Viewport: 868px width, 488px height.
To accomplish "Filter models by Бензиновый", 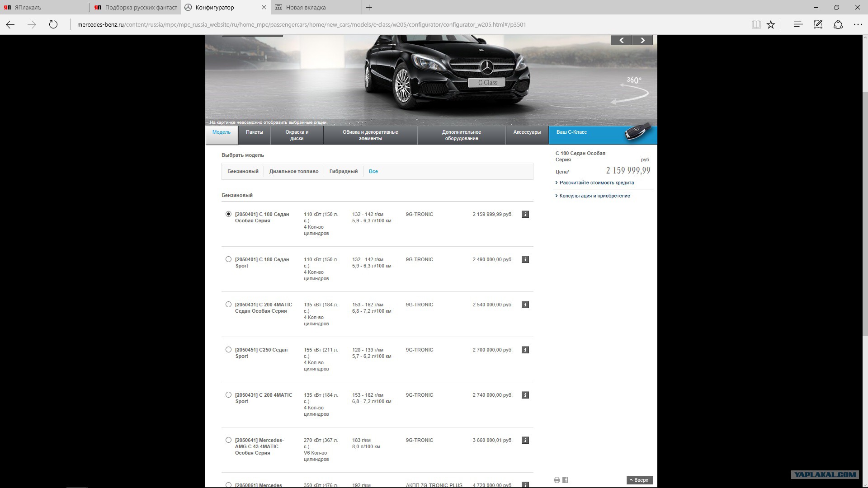I will 243,171.
